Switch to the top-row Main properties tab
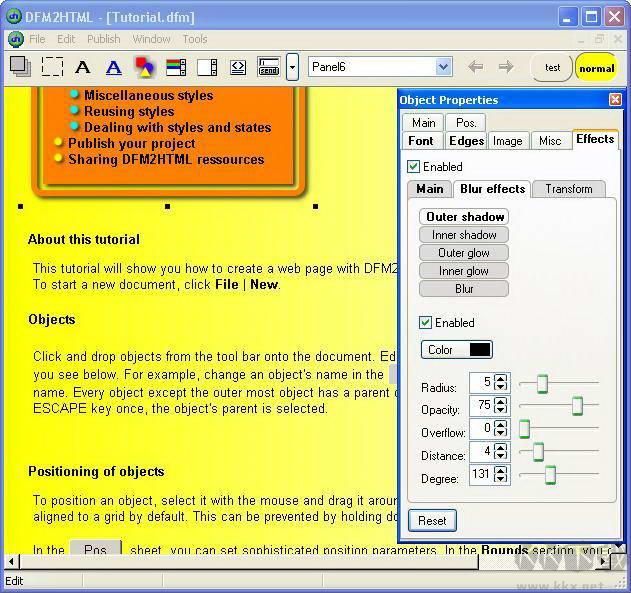Image resolution: width=631 pixels, height=593 pixels. [x=423, y=122]
